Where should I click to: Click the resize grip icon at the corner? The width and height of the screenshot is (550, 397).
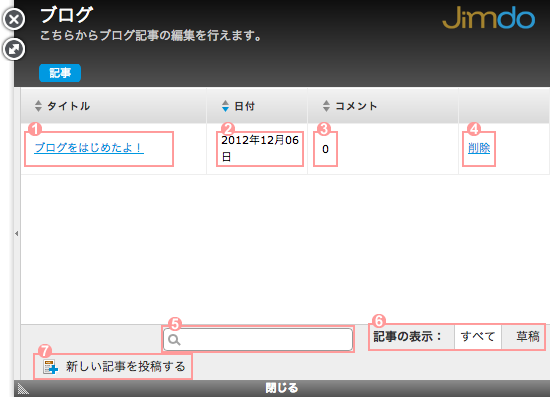(x=23, y=389)
